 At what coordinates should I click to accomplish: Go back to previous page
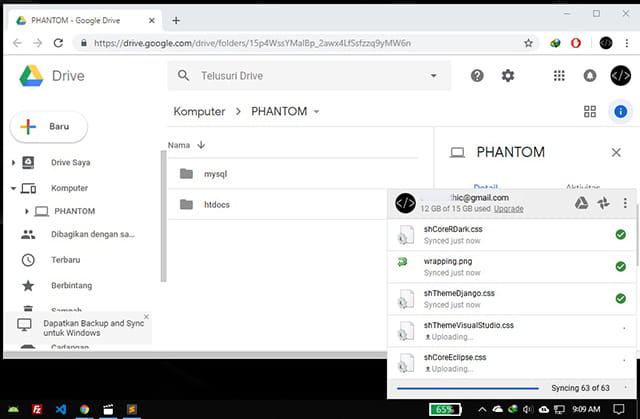17,43
